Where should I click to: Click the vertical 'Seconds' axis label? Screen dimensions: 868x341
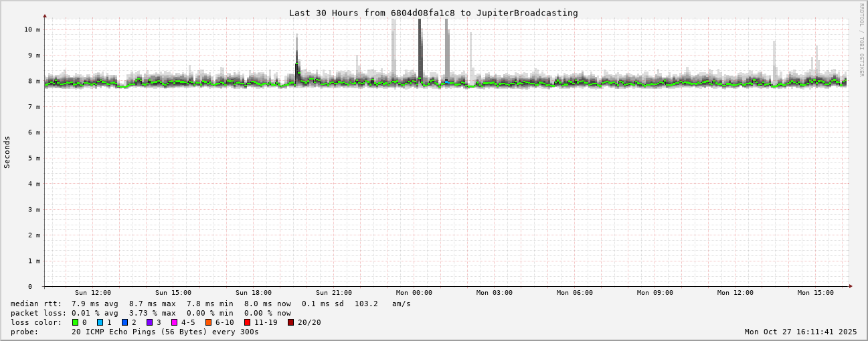click(7, 152)
